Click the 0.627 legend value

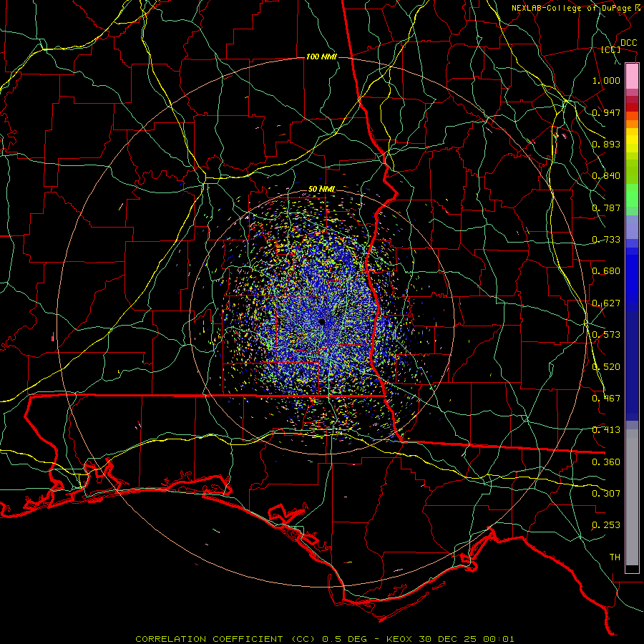(606, 303)
